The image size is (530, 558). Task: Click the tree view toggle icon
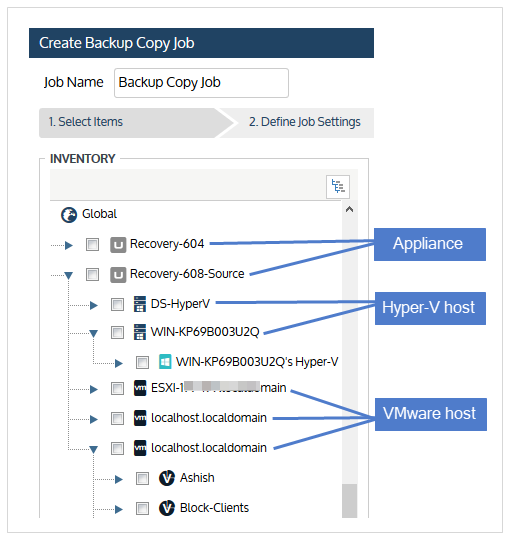(x=338, y=186)
